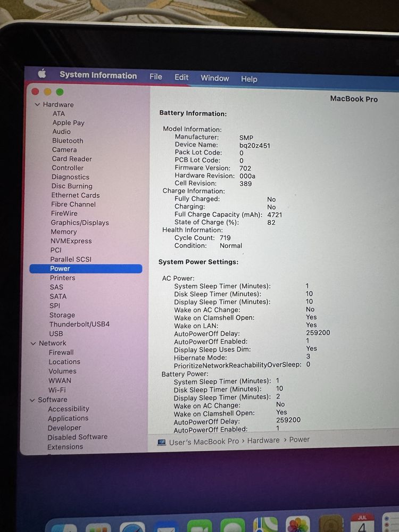Select Apple Pay in the sidebar
Image resolution: width=399 pixels, height=532 pixels.
[x=68, y=123]
